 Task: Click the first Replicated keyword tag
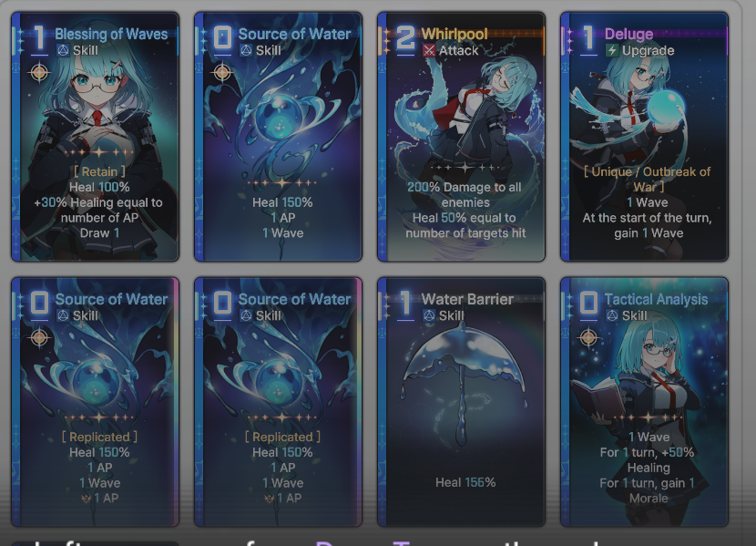[99, 437]
